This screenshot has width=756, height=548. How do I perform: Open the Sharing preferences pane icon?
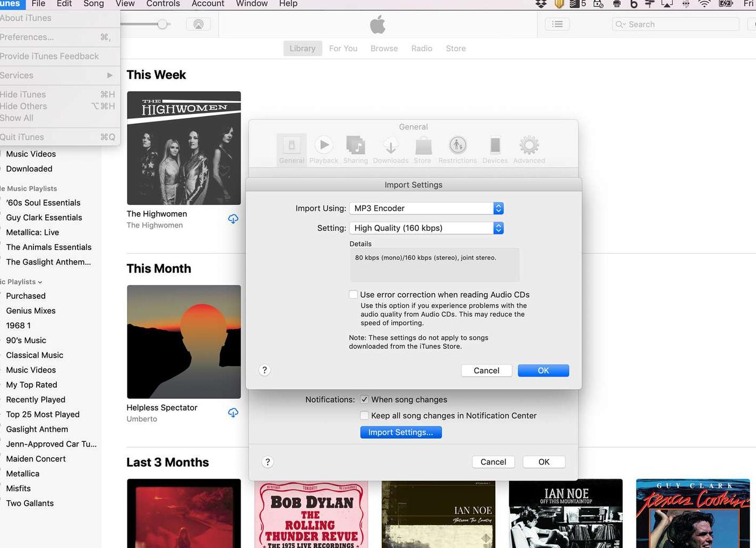355,149
